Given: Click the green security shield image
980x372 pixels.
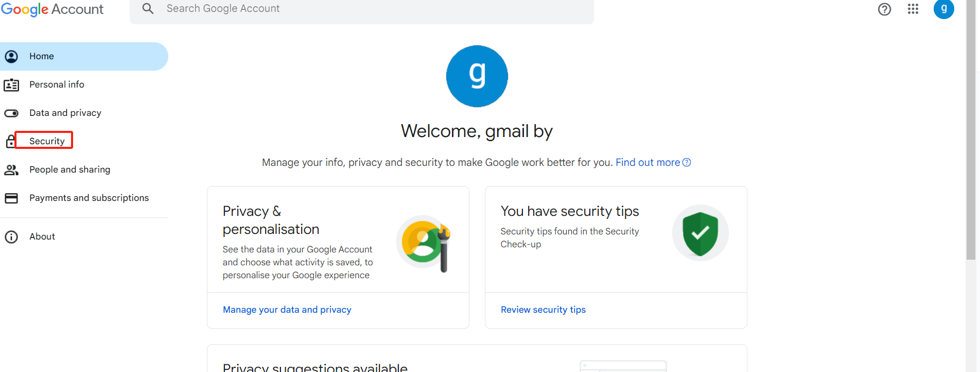Looking at the screenshot, I should [700, 233].
